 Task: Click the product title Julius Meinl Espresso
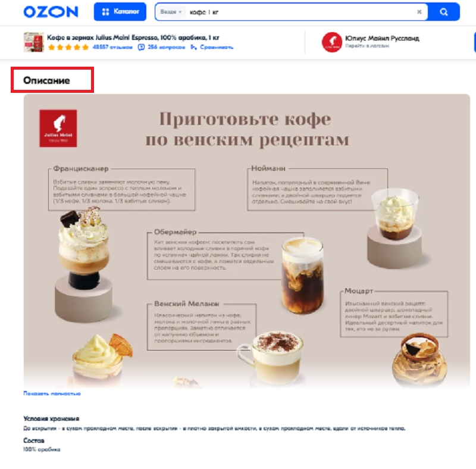tap(133, 37)
